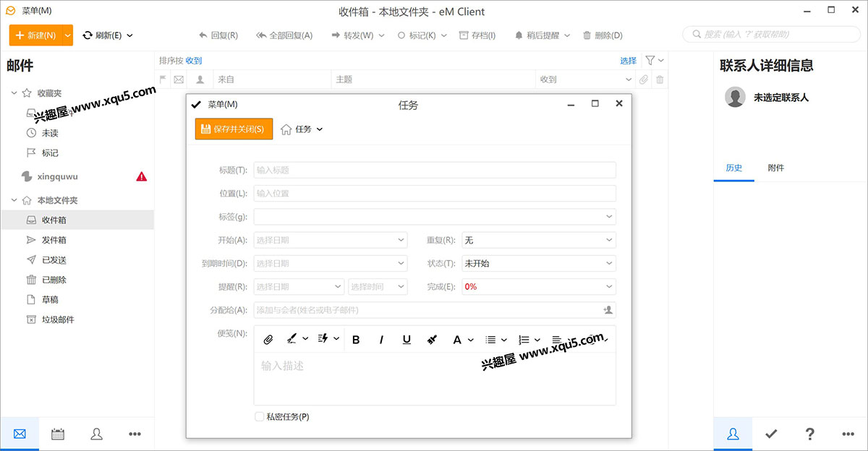The image size is (868, 451).
Task: Click the 收到 sort-by link
Action: [194, 61]
